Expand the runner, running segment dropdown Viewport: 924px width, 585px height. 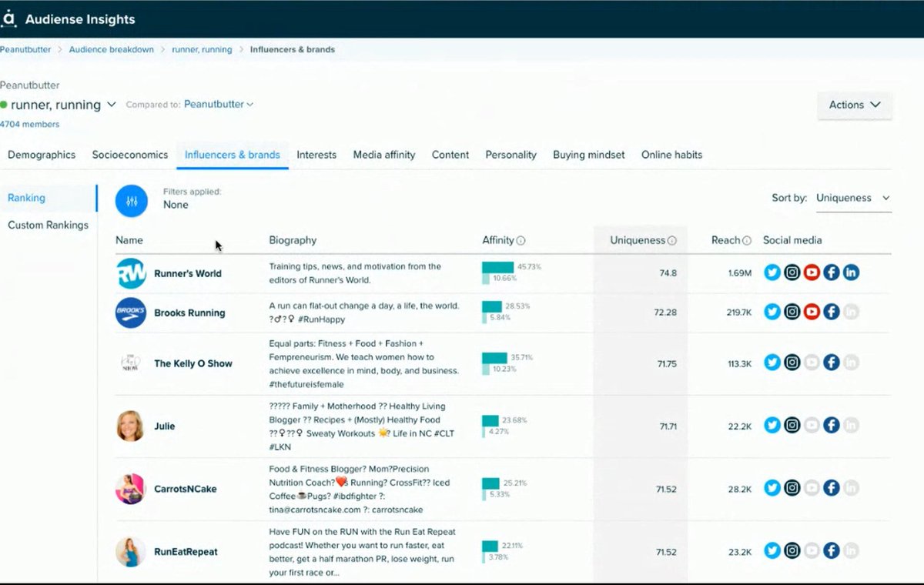[x=112, y=105]
